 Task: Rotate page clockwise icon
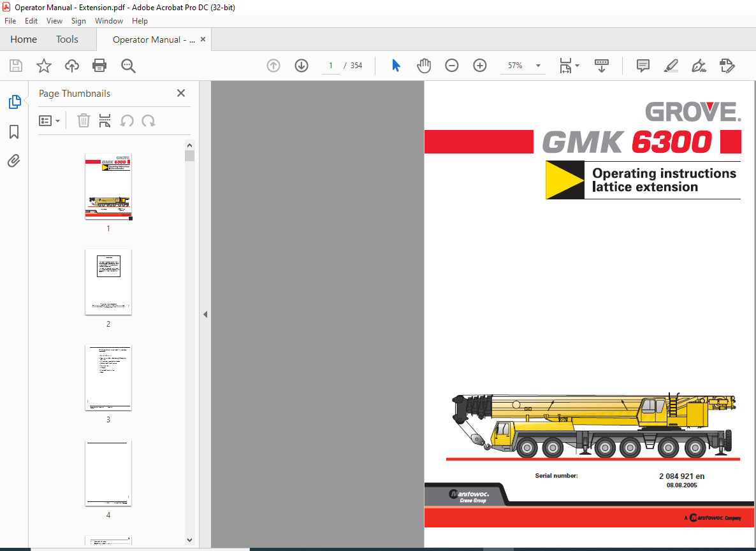pyautogui.click(x=149, y=120)
